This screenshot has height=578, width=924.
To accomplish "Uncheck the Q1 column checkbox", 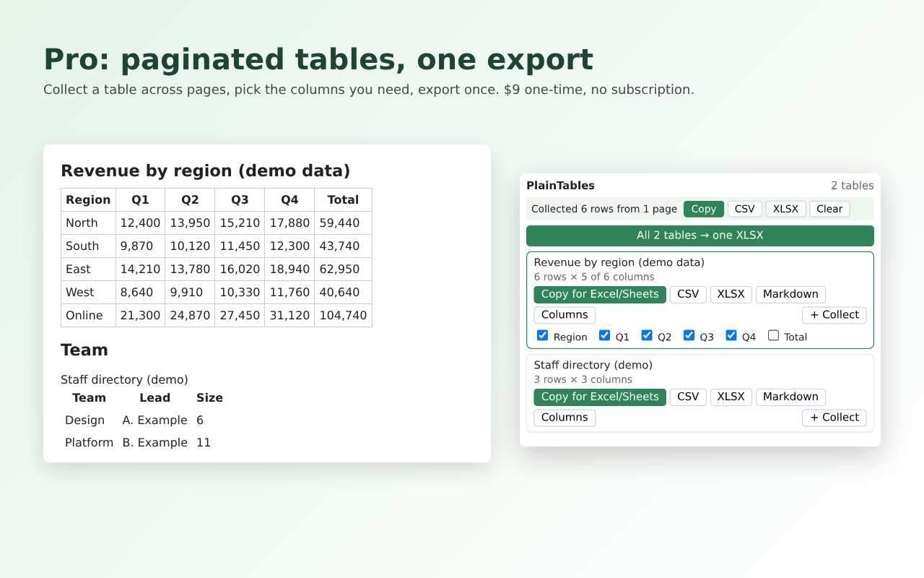I will 605,335.
